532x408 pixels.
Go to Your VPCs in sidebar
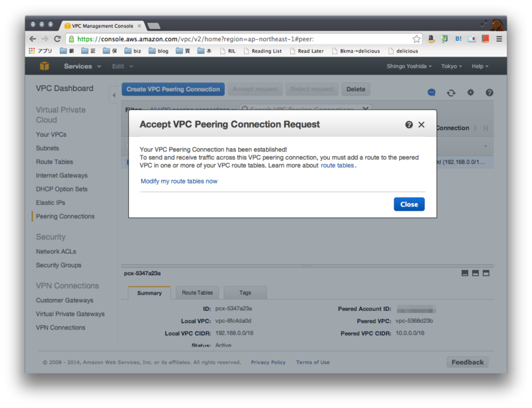(51, 135)
